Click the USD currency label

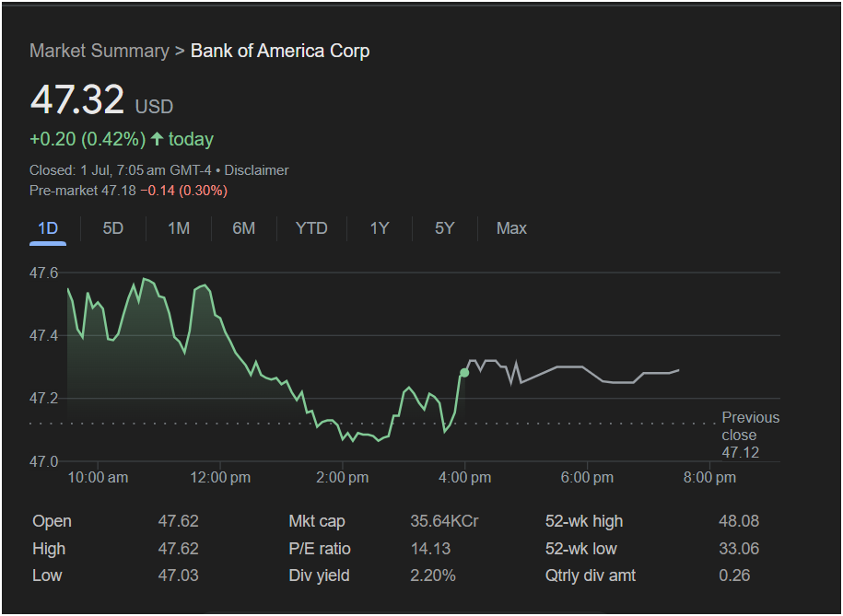tap(154, 107)
